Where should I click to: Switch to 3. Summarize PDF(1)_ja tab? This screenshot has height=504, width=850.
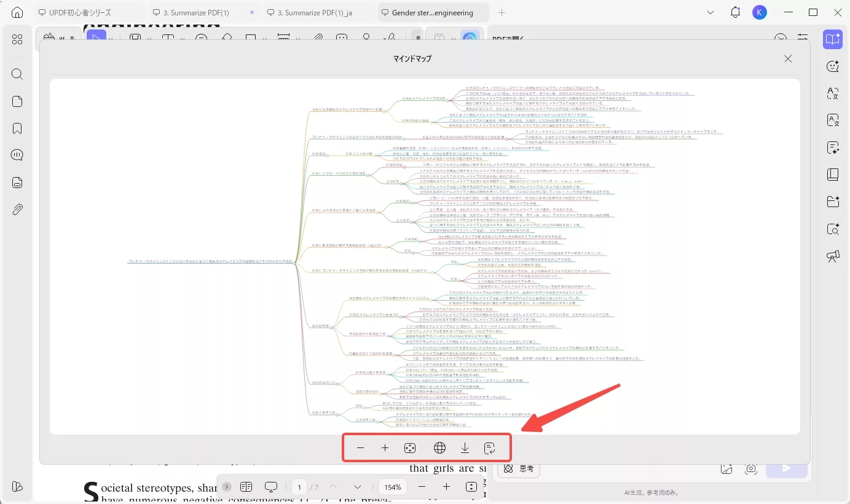[x=315, y=12]
